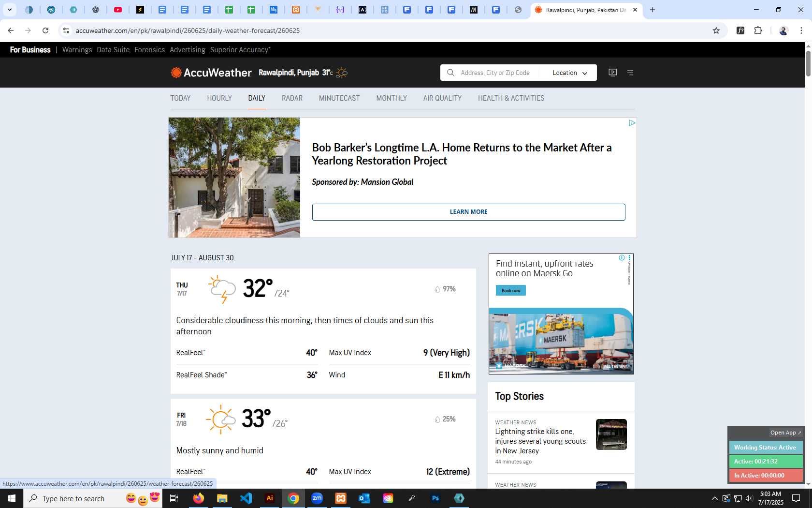Open the lightning story thumbnail image
The height and width of the screenshot is (508, 812).
point(611,434)
